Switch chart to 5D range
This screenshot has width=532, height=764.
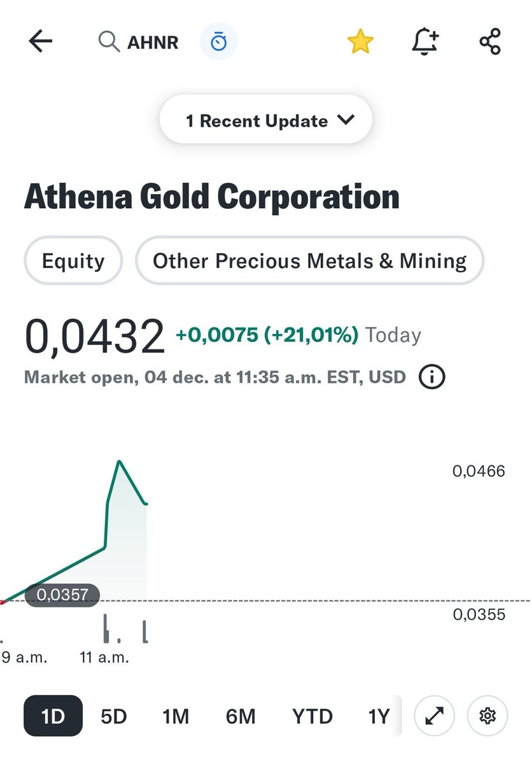click(x=114, y=717)
